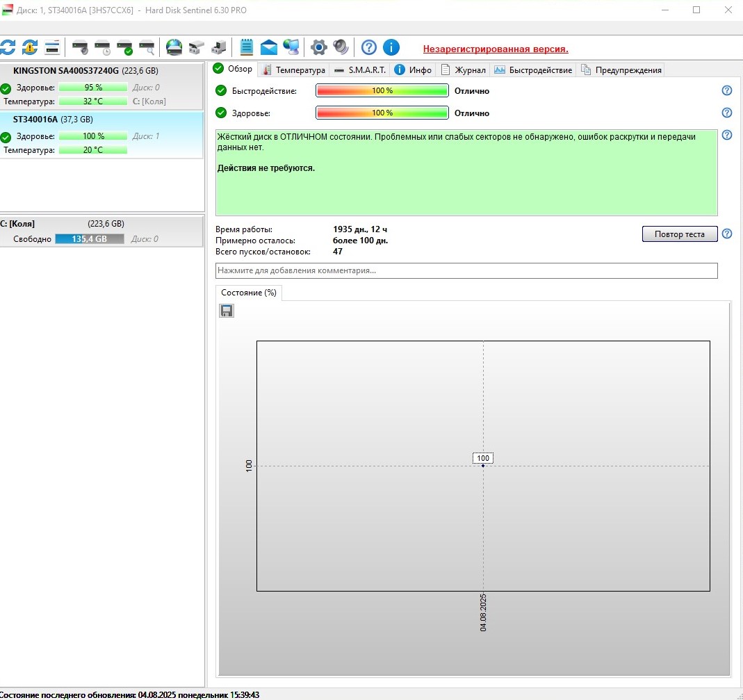Select the KINGSTON SA400S37240G disk

(x=66, y=70)
